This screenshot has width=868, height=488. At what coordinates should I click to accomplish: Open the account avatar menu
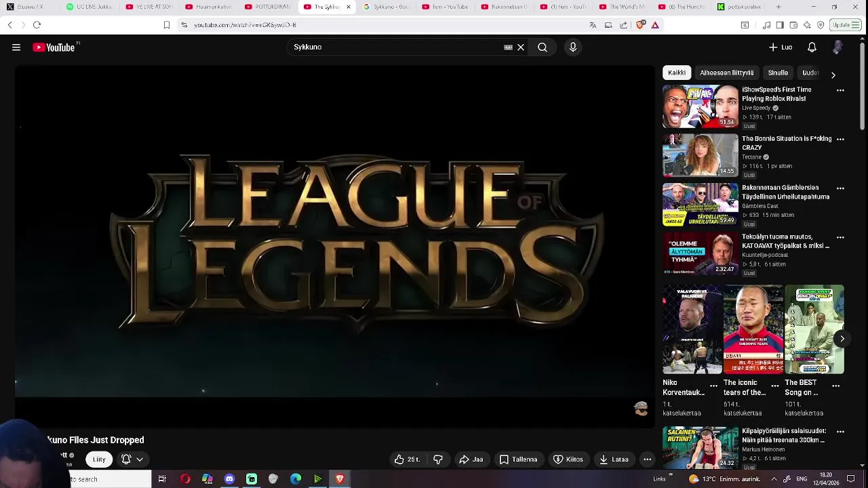837,47
